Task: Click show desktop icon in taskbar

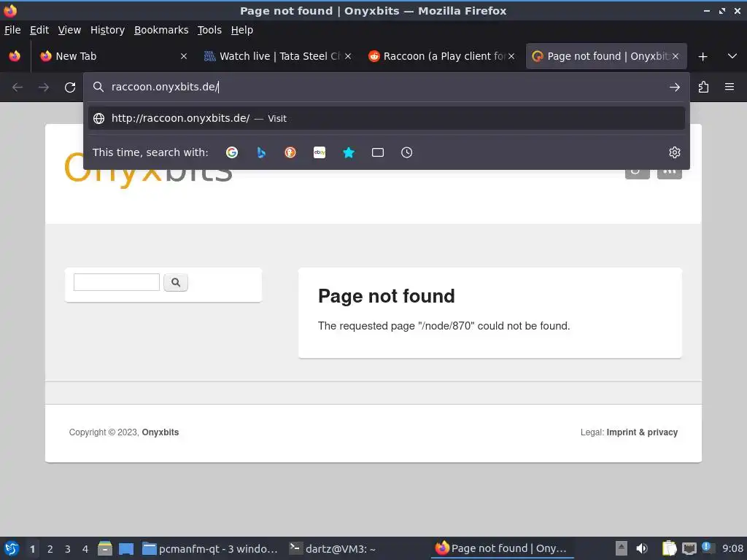Action: pyautogui.click(x=126, y=548)
